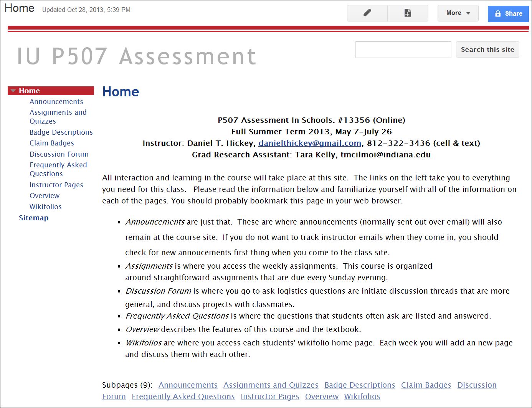
Task: Click the pencil edit page icon
Action: click(x=367, y=13)
